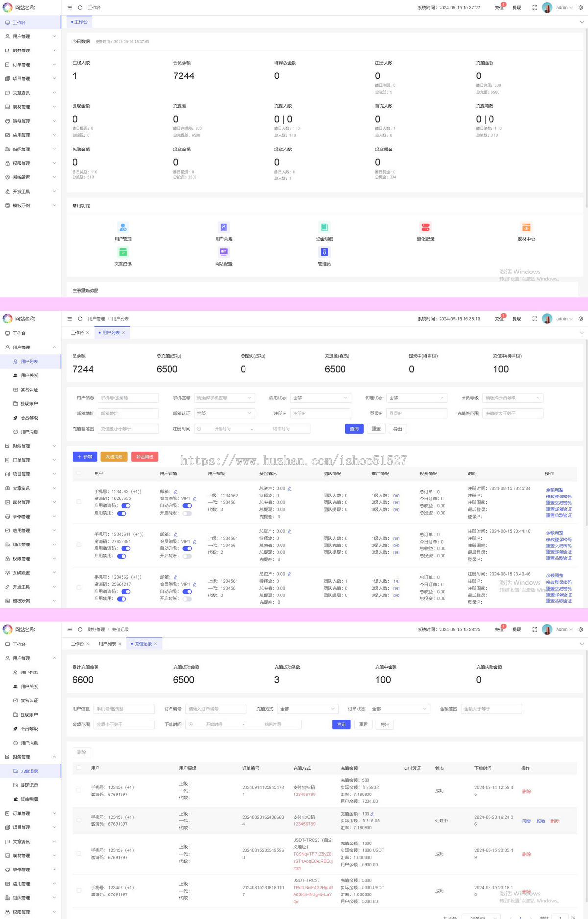Image resolution: width=588 pixels, height=919 pixels.
Task: Toggle 启用邀请码 switch for user 1234562
Action: click(126, 592)
